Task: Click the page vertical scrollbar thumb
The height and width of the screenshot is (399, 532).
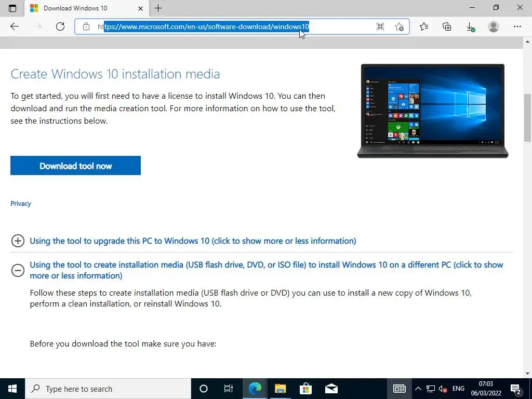Action: (527, 117)
